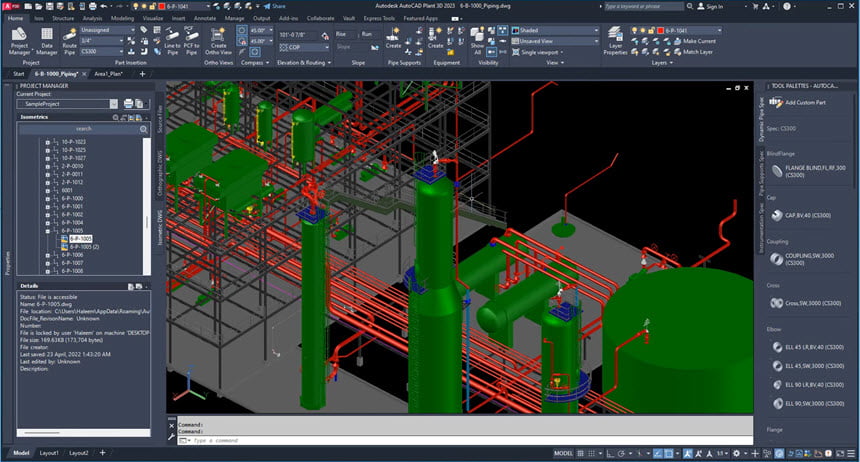Select FLANGE BLIND, FL, RF, 300 palette part
The width and height of the screenshot is (860, 462).
[x=808, y=172]
